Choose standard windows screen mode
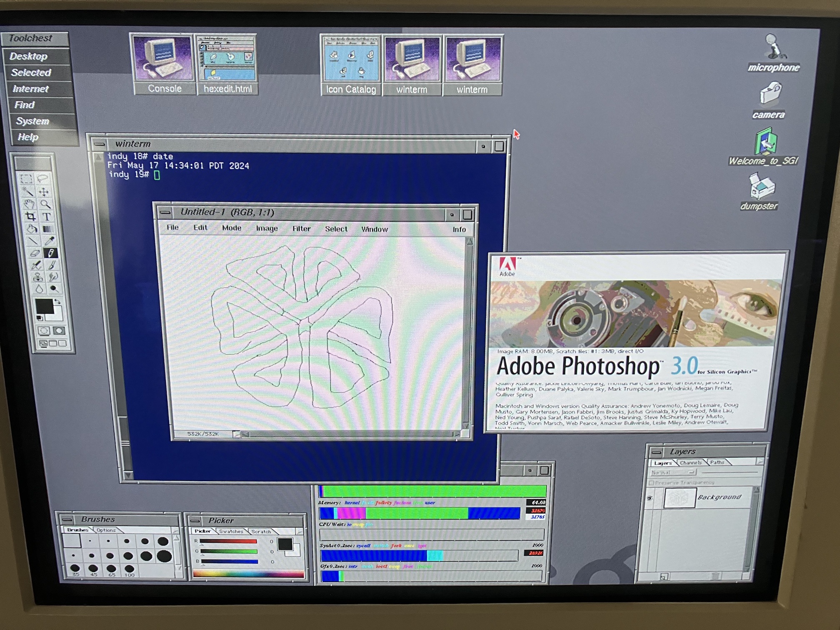840x630 pixels. [43, 344]
